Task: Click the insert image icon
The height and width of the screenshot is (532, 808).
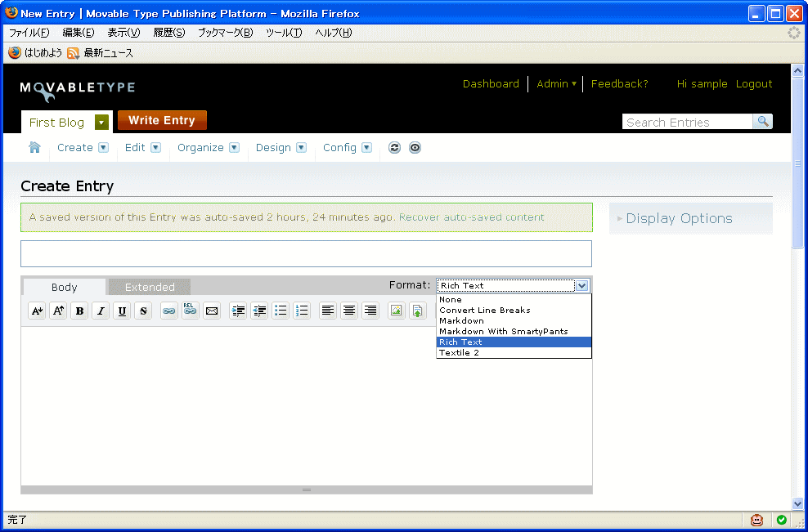Action: [396, 311]
